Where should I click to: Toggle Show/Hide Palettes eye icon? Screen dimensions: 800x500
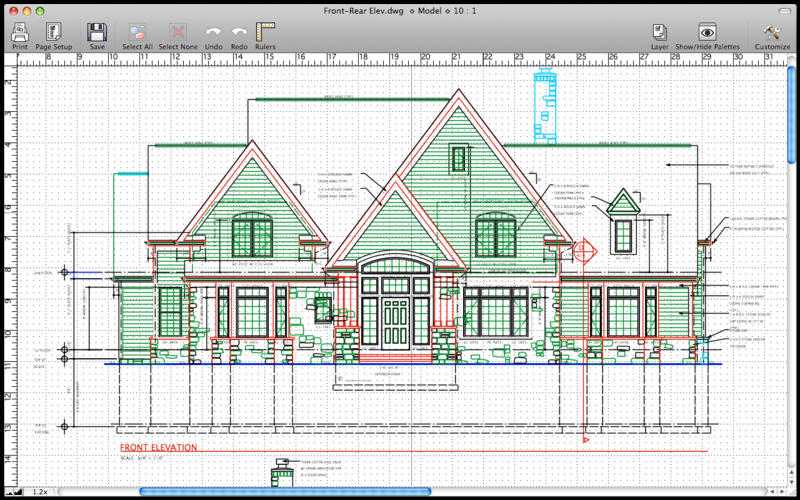coord(707,32)
